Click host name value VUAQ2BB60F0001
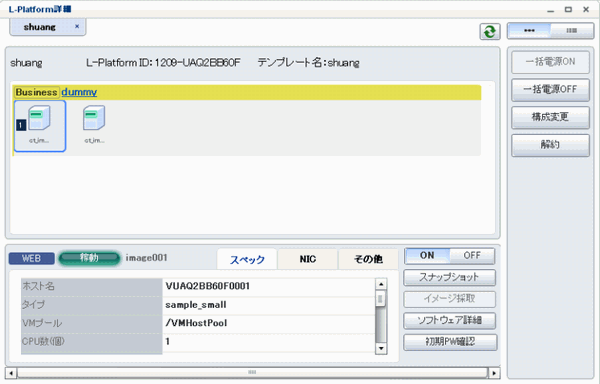Screen dimensions: 600x384 [207, 286]
